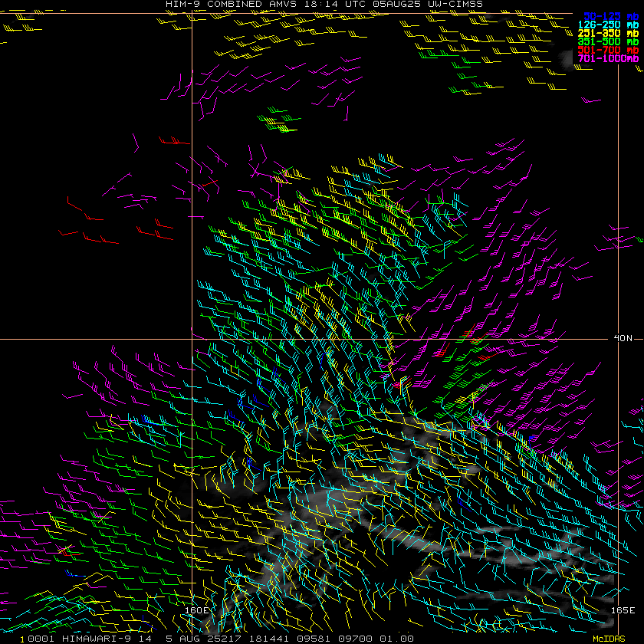Screen dimensions: 644x644
Task: Click the 165E longitude label
Action: point(623,610)
